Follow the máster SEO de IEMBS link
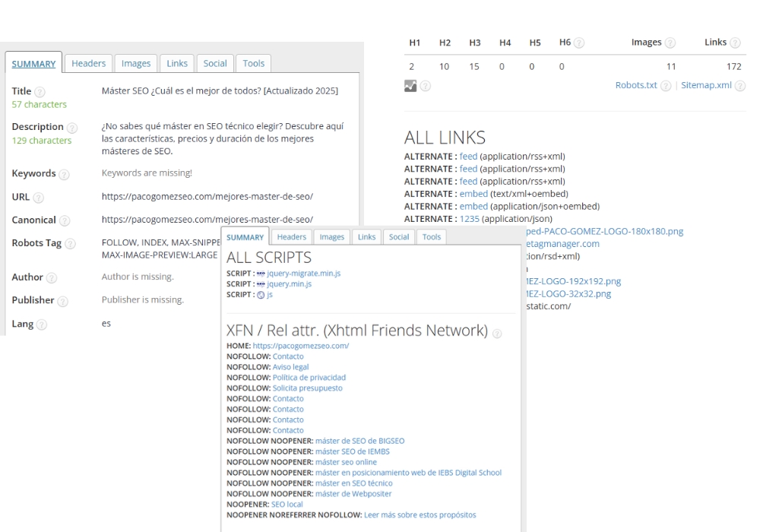The width and height of the screenshot is (760, 532). coord(352,451)
